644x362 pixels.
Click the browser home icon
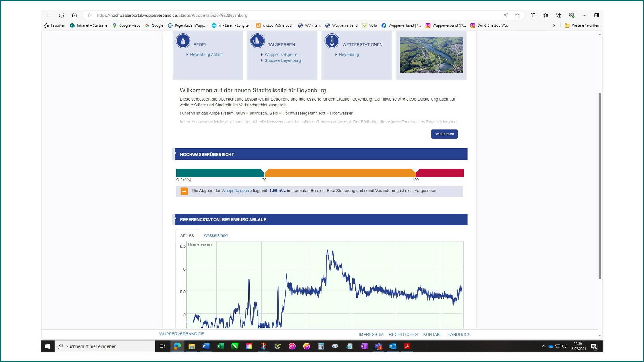tap(75, 15)
